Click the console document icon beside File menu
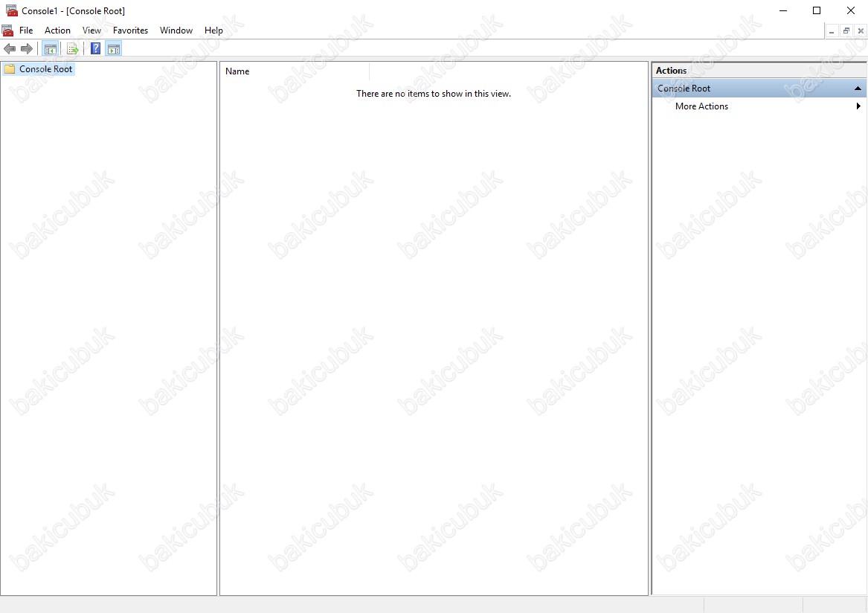 pyautogui.click(x=7, y=31)
